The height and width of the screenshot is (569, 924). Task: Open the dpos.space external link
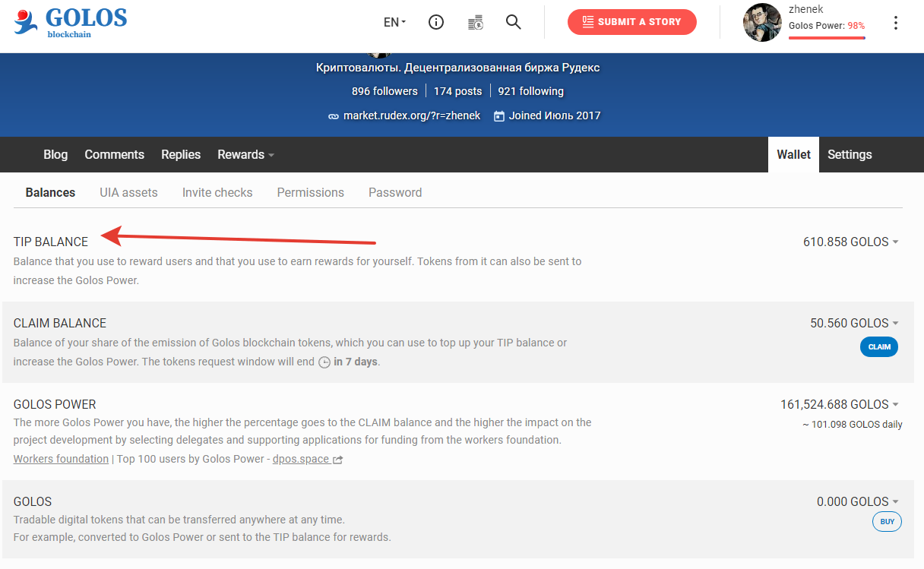(308, 459)
